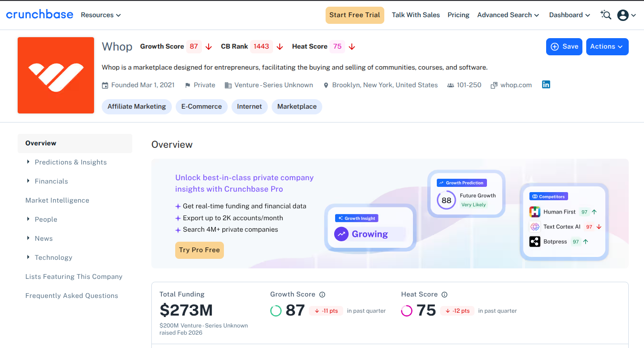Click the 101-250 employee count
Viewport: 644px width, 348px height.
(x=469, y=85)
